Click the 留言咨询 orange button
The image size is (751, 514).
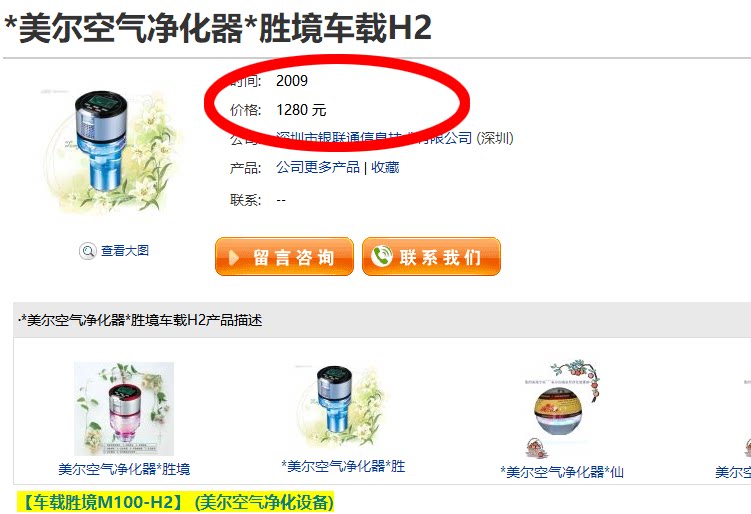click(x=284, y=257)
